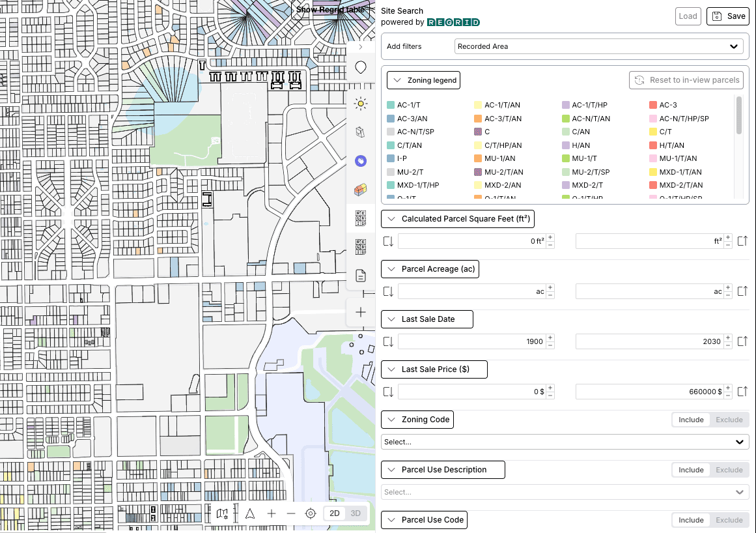Click the 3D building box icon

coord(361,132)
